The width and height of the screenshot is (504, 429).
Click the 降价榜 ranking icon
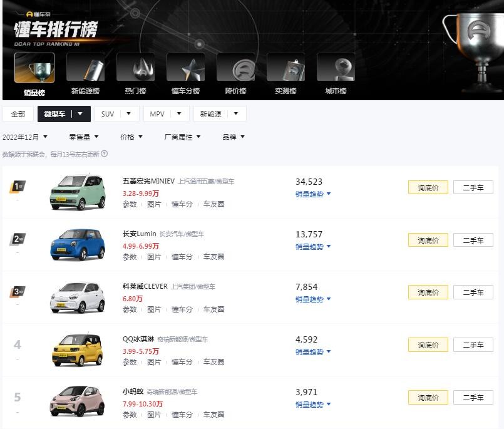pos(235,68)
